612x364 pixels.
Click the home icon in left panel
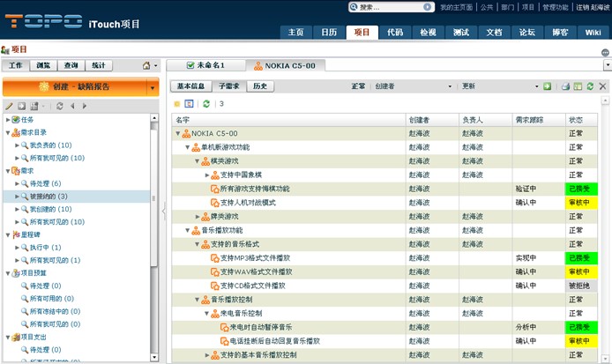[146, 65]
